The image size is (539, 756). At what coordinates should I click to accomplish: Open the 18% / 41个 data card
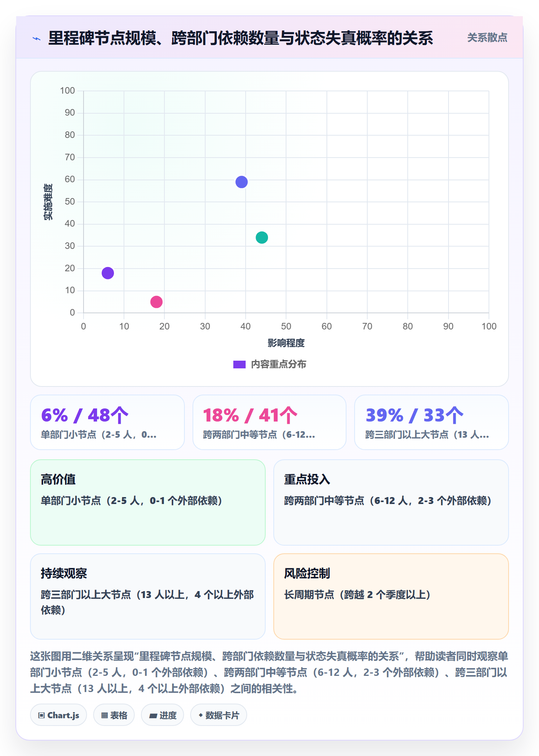pos(269,422)
